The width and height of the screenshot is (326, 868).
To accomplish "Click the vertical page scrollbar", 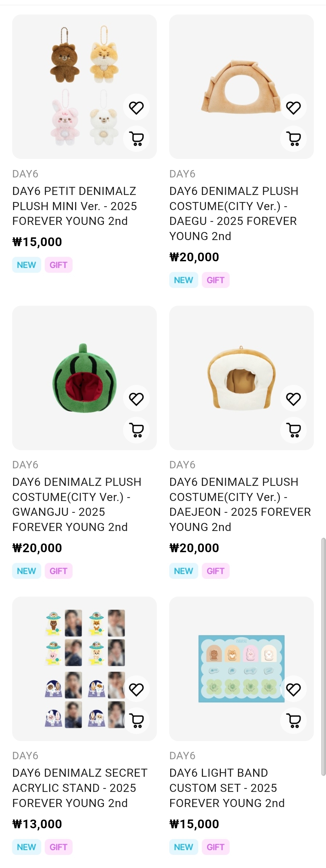I will tap(323, 657).
